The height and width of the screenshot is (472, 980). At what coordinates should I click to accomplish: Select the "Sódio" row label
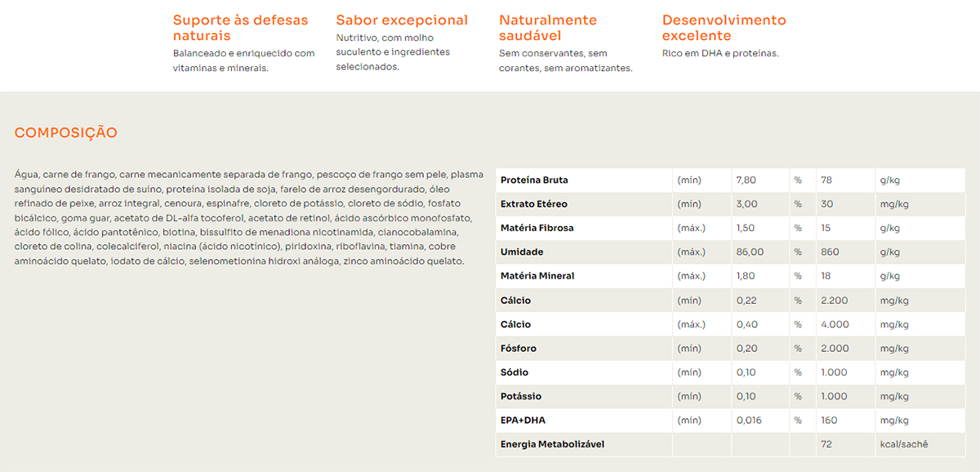pos(514,372)
